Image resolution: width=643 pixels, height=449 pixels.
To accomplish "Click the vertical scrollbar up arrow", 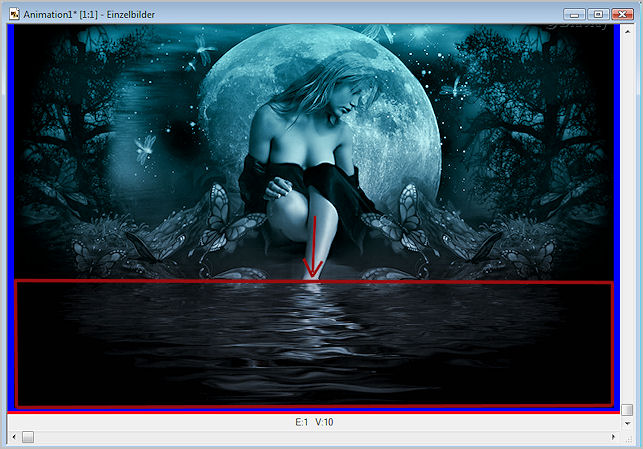I will pyautogui.click(x=627, y=31).
